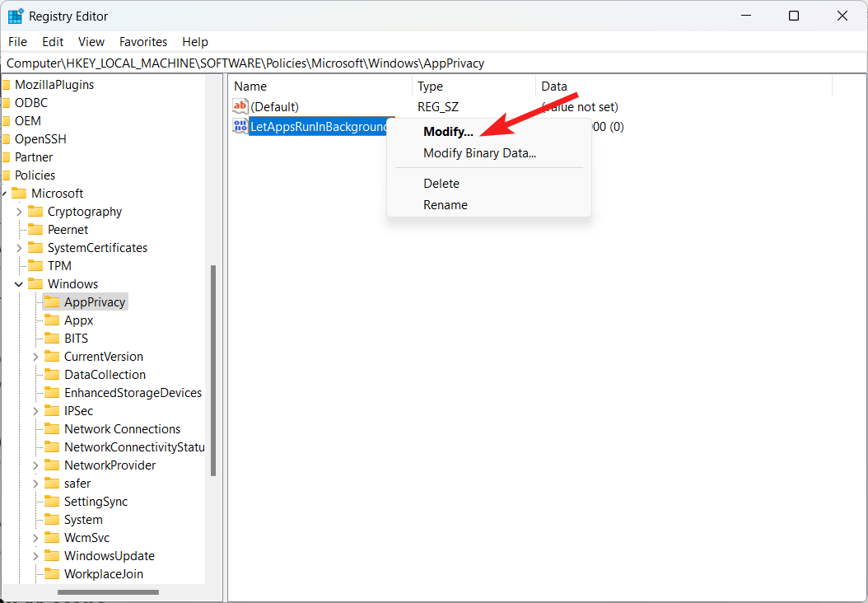The width and height of the screenshot is (868, 603).
Task: Click the System folder icon
Action: coord(52,520)
